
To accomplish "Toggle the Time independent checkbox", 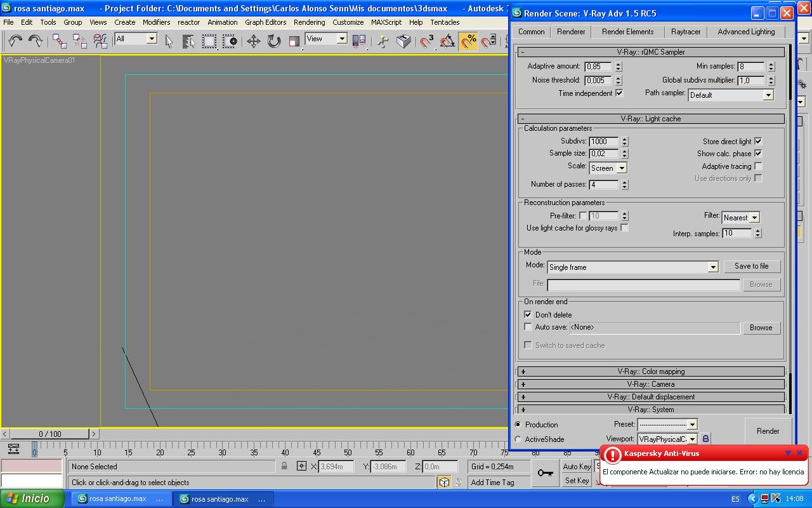I will click(619, 93).
